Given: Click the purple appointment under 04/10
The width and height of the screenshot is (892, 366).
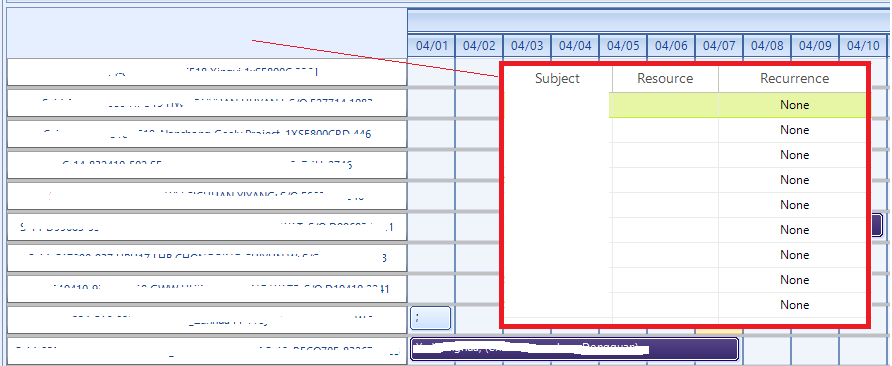Looking at the screenshot, I should pyautogui.click(x=877, y=225).
